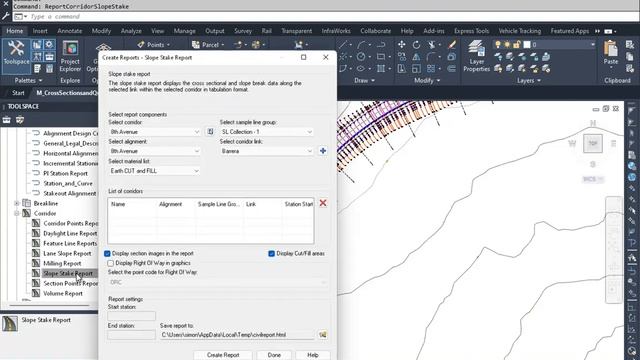Select Lane Slope Report tree item
Viewport: 640px width, 360px height.
pos(67,253)
